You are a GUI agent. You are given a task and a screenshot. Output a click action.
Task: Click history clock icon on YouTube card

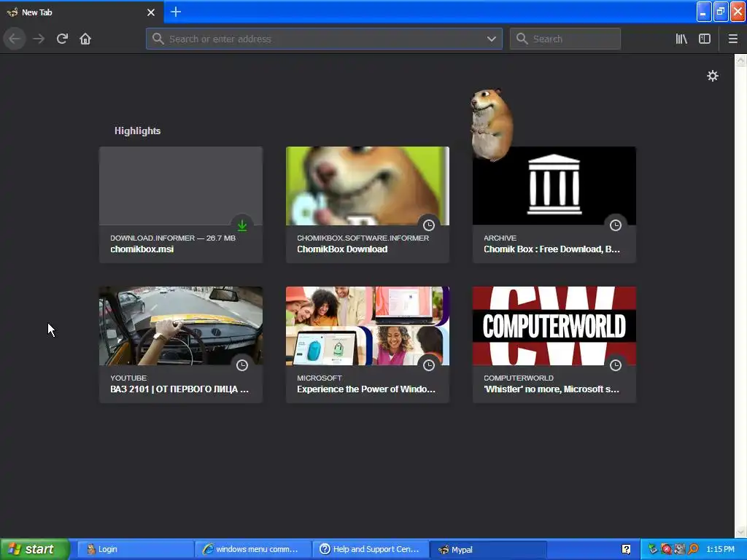[x=242, y=365]
